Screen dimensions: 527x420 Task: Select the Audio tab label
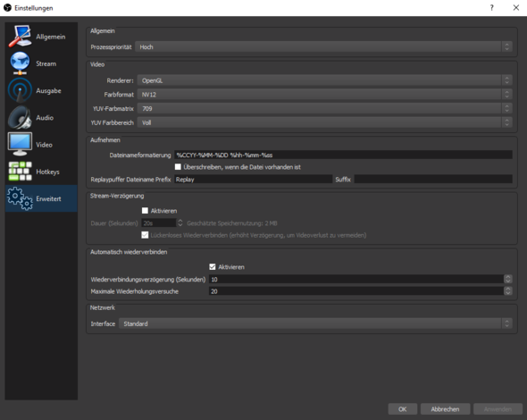pos(45,118)
